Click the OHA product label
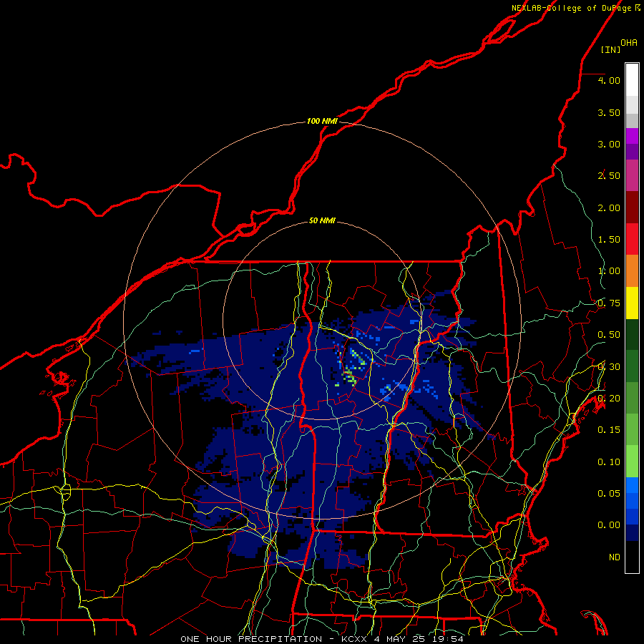 (629, 42)
